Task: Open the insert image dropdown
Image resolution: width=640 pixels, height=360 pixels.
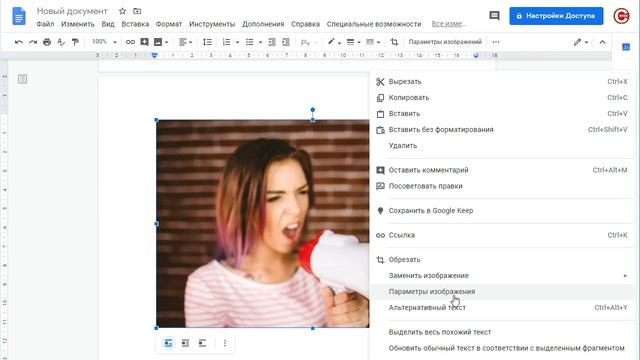Action: pyautogui.click(x=161, y=42)
